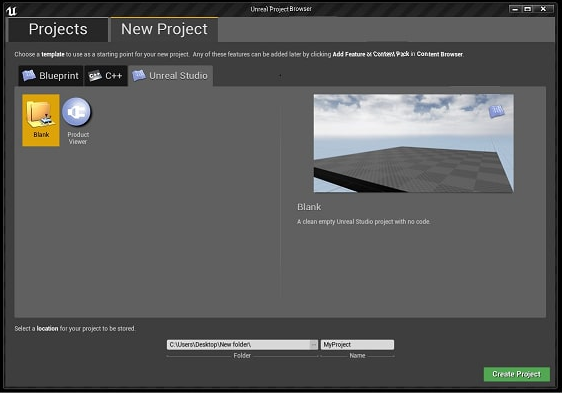Switch to the New Project tab
The width and height of the screenshot is (562, 393).
click(164, 29)
